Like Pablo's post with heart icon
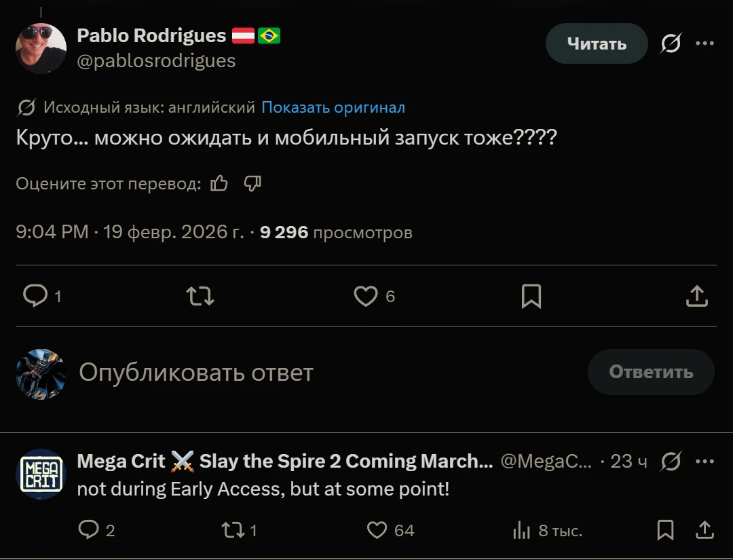733x560 pixels. pyautogui.click(x=366, y=296)
